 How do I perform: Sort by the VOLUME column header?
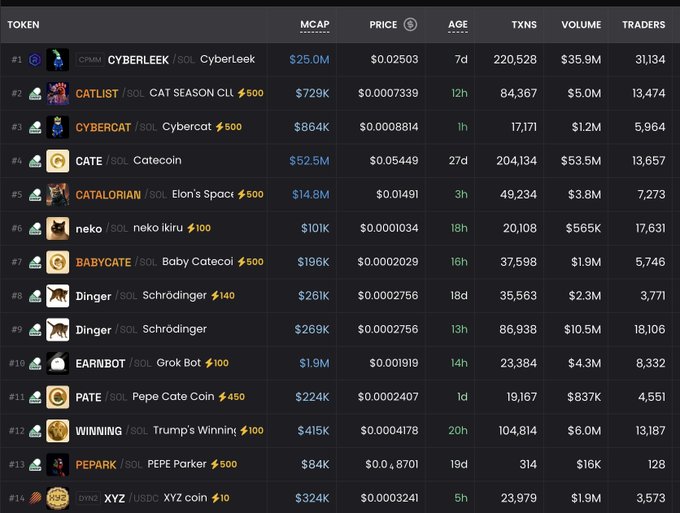tap(581, 25)
